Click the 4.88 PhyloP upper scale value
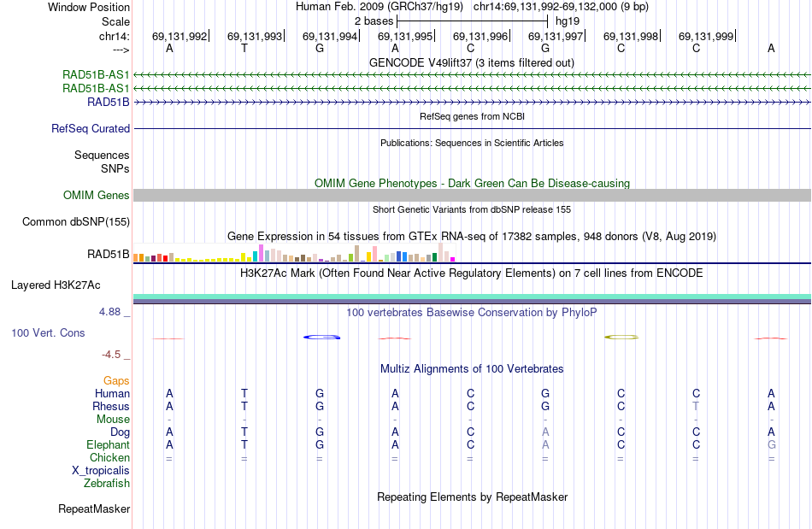812x529 pixels. [x=109, y=312]
